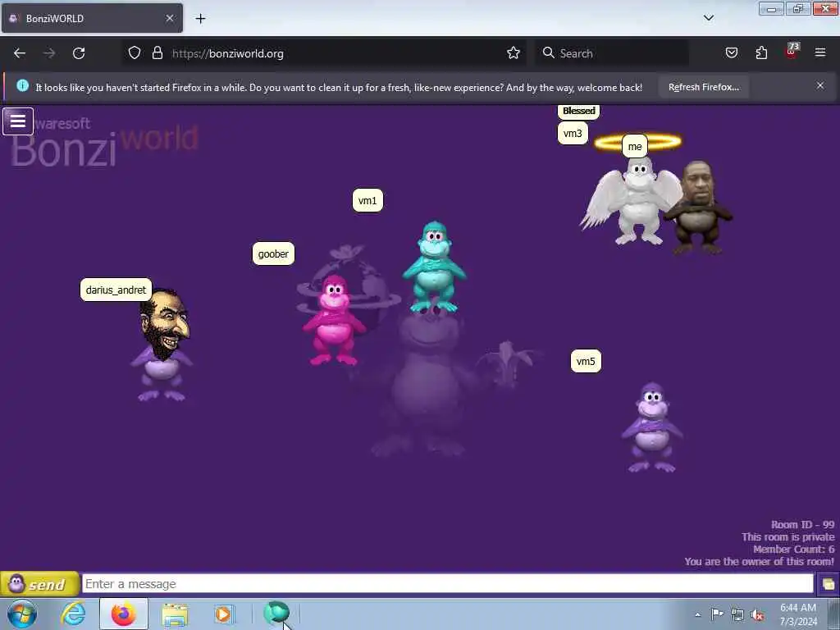Click the send message button

40,584
